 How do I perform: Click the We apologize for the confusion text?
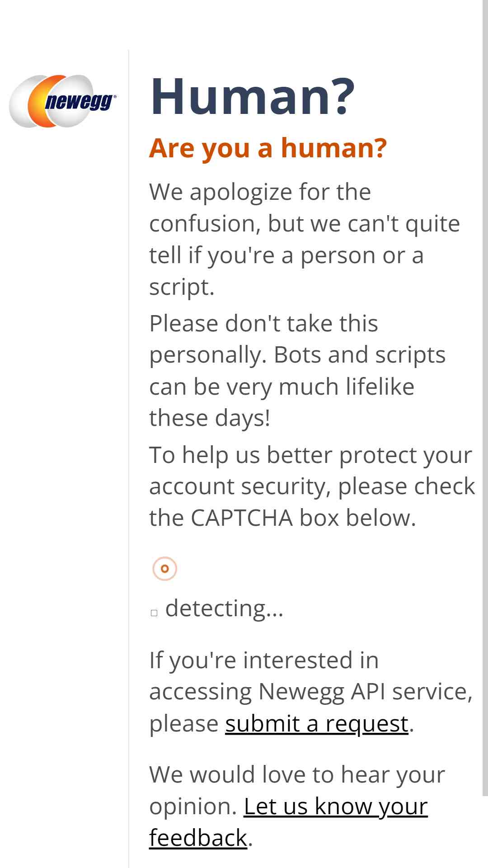tap(305, 208)
